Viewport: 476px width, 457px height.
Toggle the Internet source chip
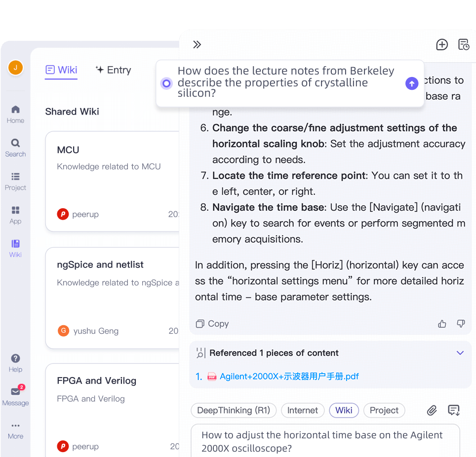click(303, 410)
